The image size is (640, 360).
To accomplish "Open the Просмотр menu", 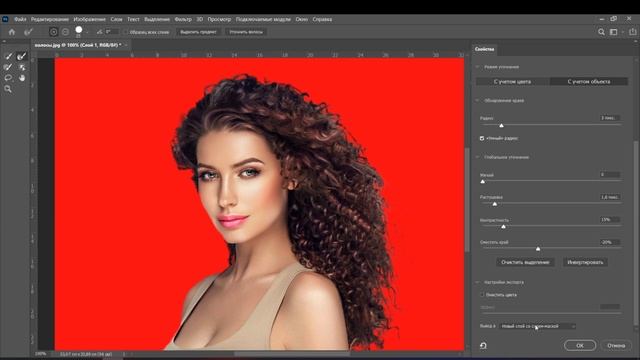I will [219, 19].
